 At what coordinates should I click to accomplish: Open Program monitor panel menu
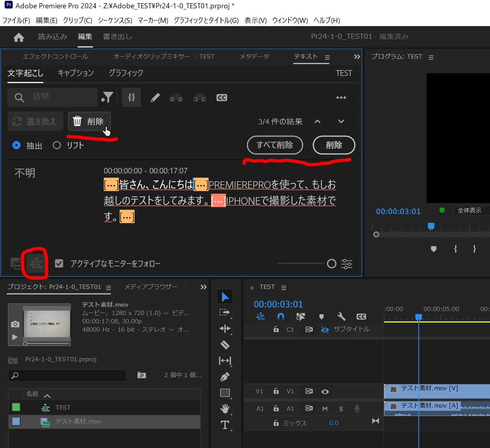431,57
